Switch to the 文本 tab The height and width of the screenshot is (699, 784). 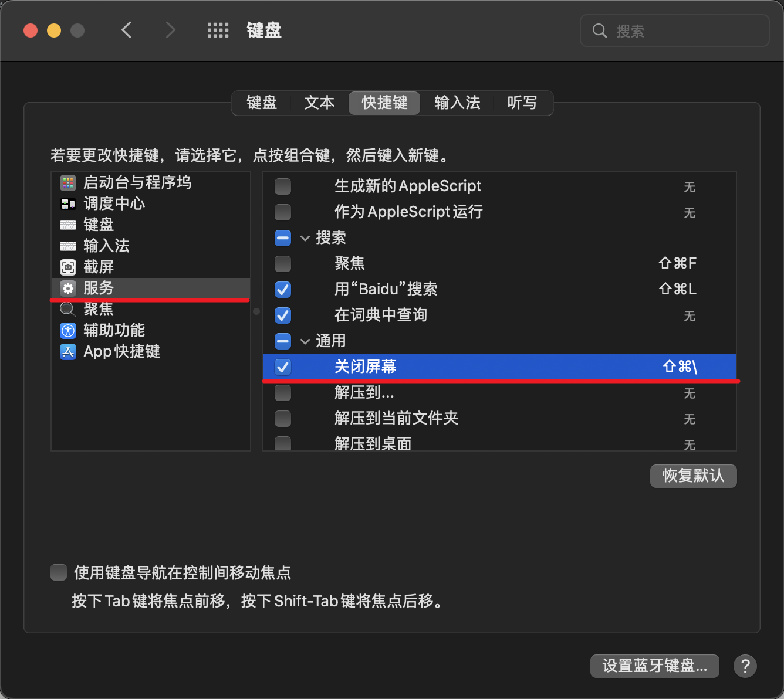tap(319, 103)
